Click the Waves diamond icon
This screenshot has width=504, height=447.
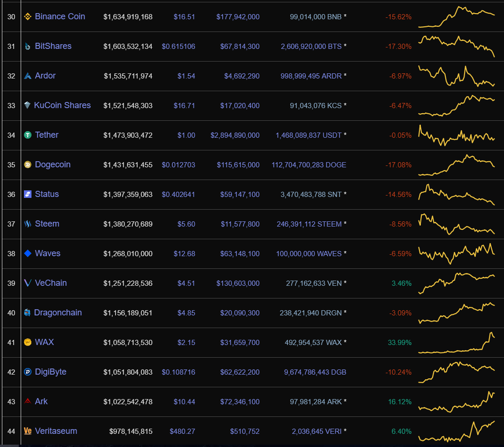coord(28,253)
